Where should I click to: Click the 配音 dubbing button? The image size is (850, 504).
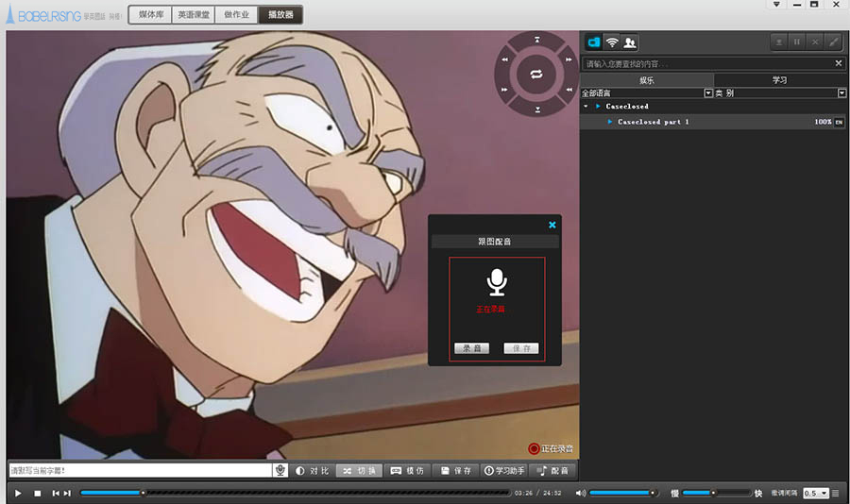coord(552,471)
